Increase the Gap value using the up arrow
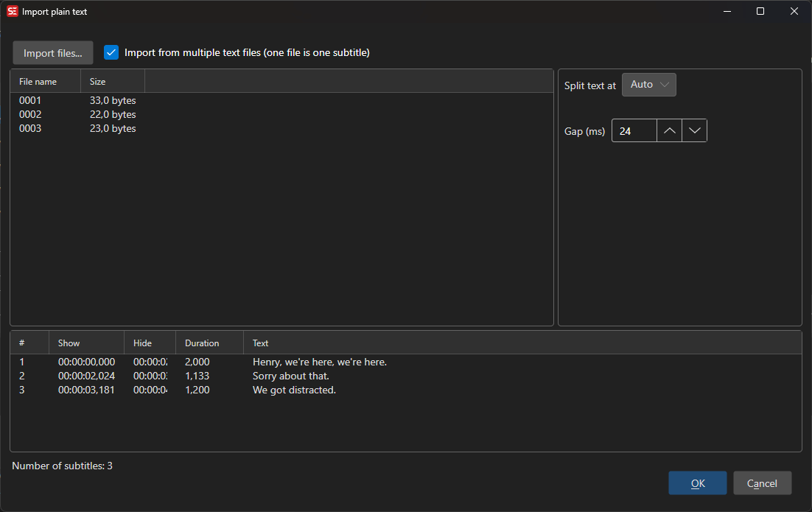The width and height of the screenshot is (812, 512). [669, 130]
